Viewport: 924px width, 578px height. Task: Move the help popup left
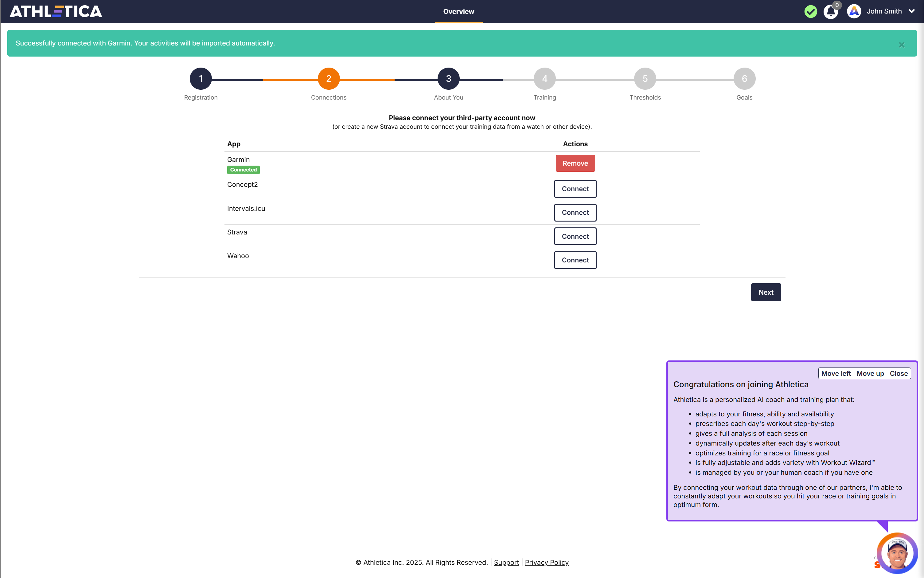click(836, 373)
